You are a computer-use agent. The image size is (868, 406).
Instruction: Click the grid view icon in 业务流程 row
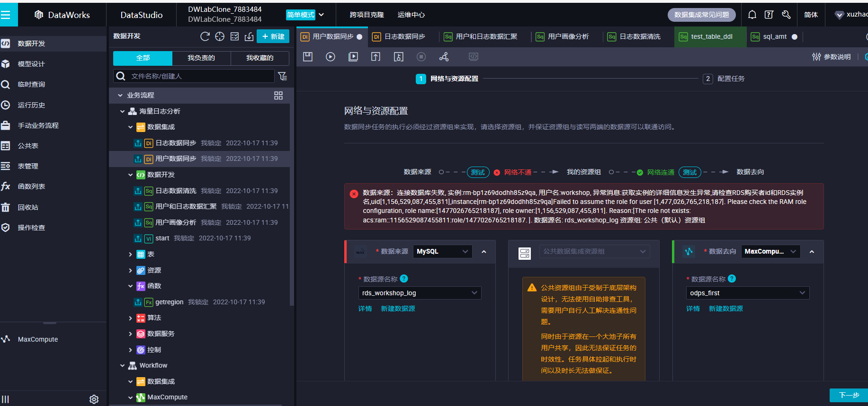pyautogui.click(x=278, y=96)
